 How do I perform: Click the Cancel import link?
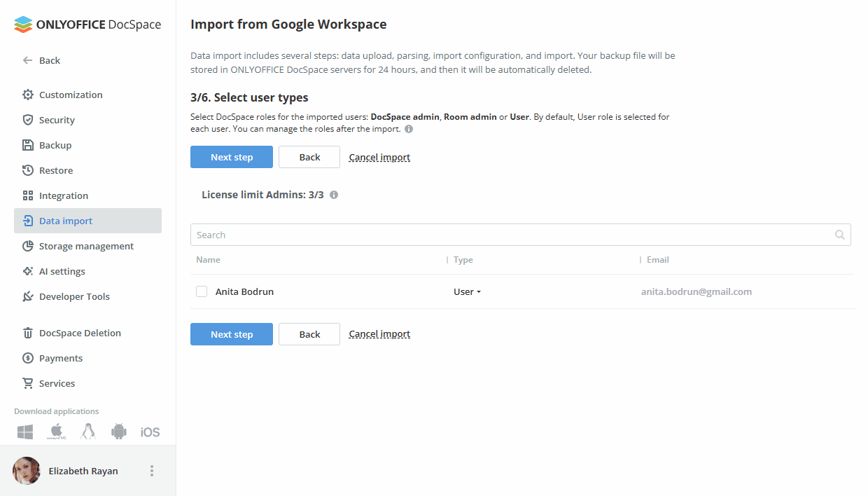[x=379, y=157]
